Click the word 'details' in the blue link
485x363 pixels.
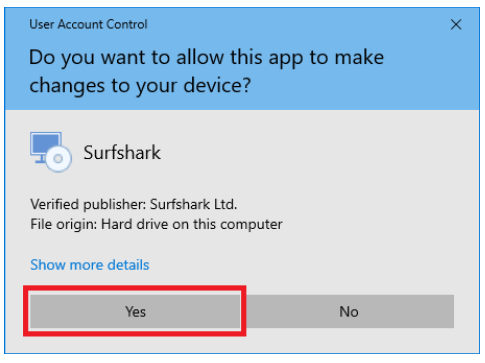click(128, 265)
